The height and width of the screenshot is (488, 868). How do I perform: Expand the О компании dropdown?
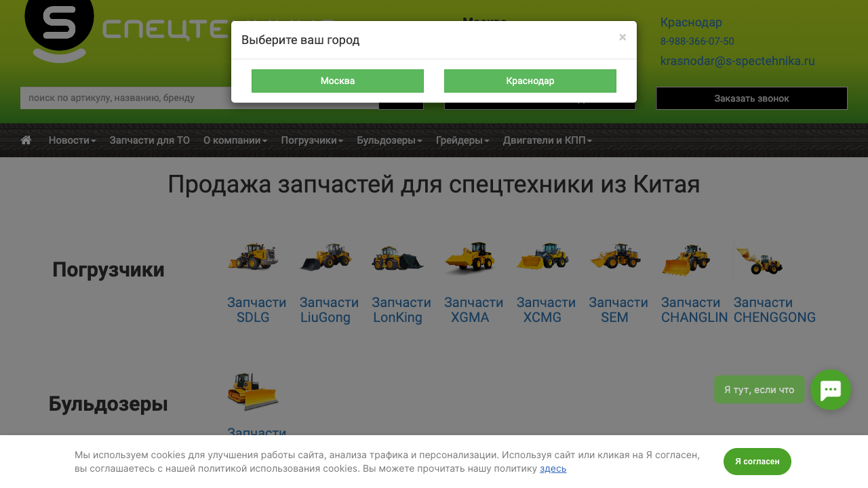pos(235,140)
